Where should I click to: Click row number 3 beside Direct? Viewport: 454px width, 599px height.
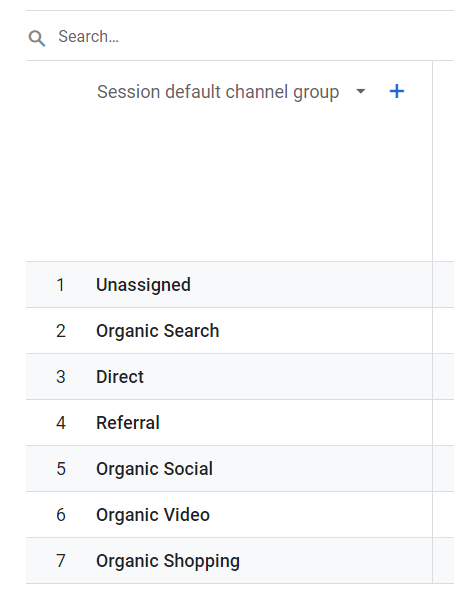coord(61,377)
